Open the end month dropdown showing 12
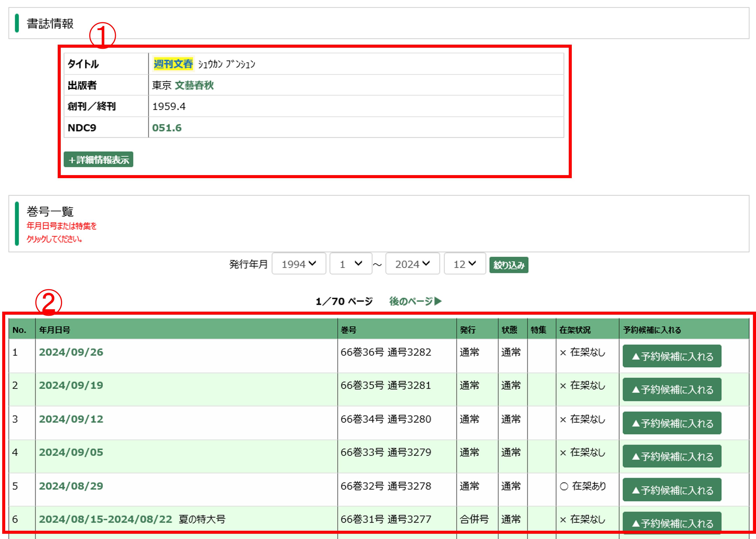Viewport: 756px width, 539px height. (x=465, y=264)
